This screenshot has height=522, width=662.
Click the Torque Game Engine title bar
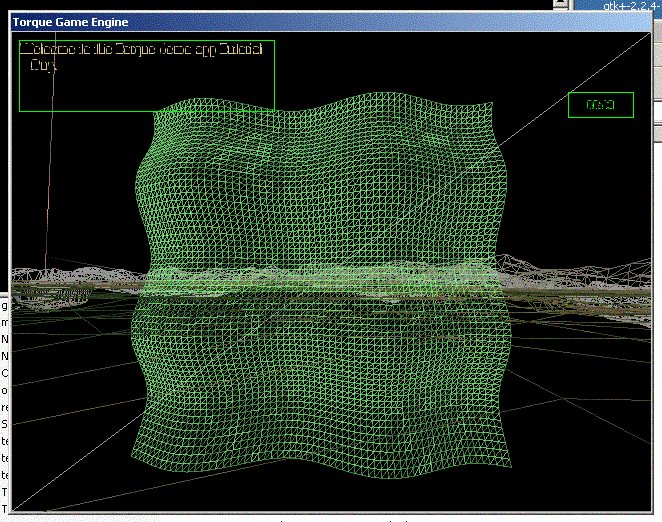[300, 21]
